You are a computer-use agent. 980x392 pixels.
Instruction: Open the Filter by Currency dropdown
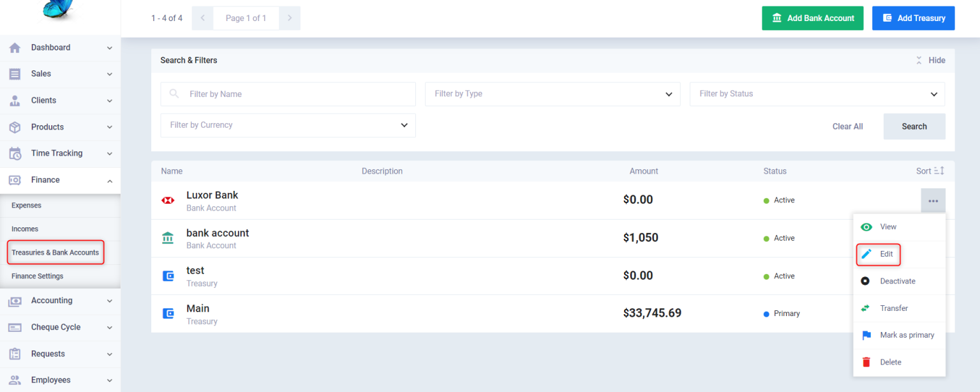pyautogui.click(x=288, y=125)
